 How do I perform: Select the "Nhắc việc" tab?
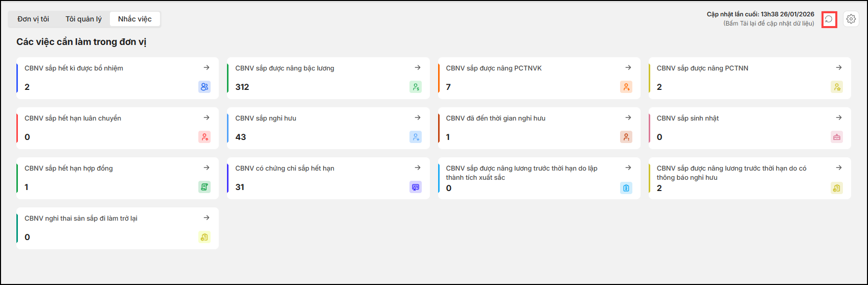click(135, 19)
